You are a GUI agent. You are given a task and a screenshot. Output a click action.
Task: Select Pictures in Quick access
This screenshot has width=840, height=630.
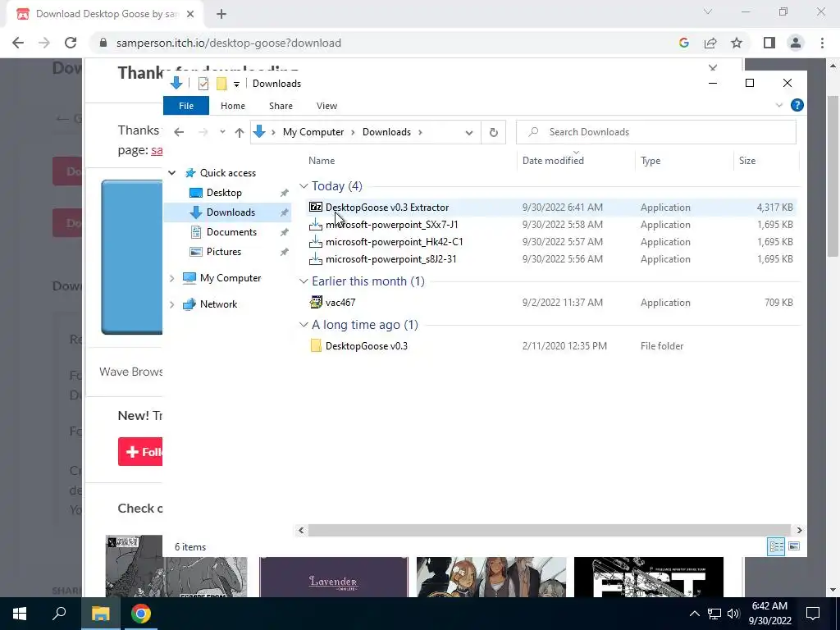[x=223, y=252]
